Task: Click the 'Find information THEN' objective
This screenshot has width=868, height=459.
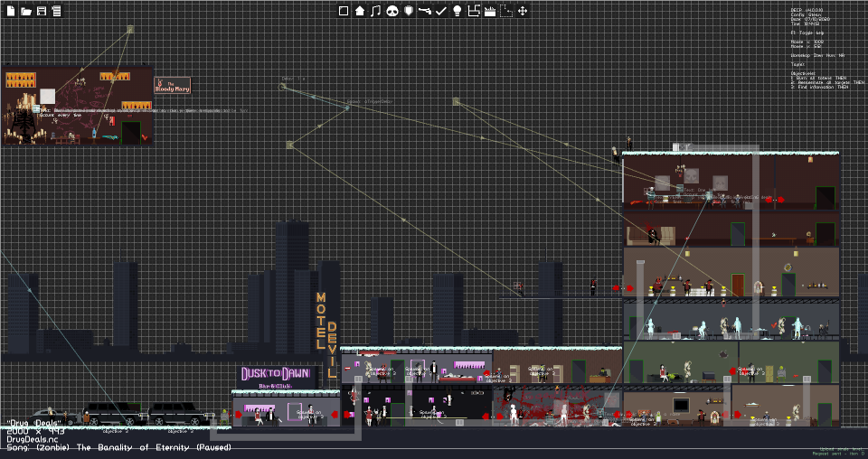Action: [x=819, y=87]
